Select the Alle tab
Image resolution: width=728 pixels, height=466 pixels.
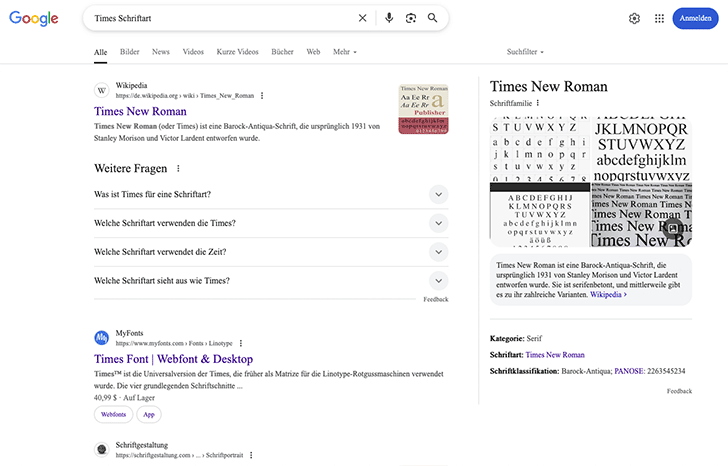[100, 52]
